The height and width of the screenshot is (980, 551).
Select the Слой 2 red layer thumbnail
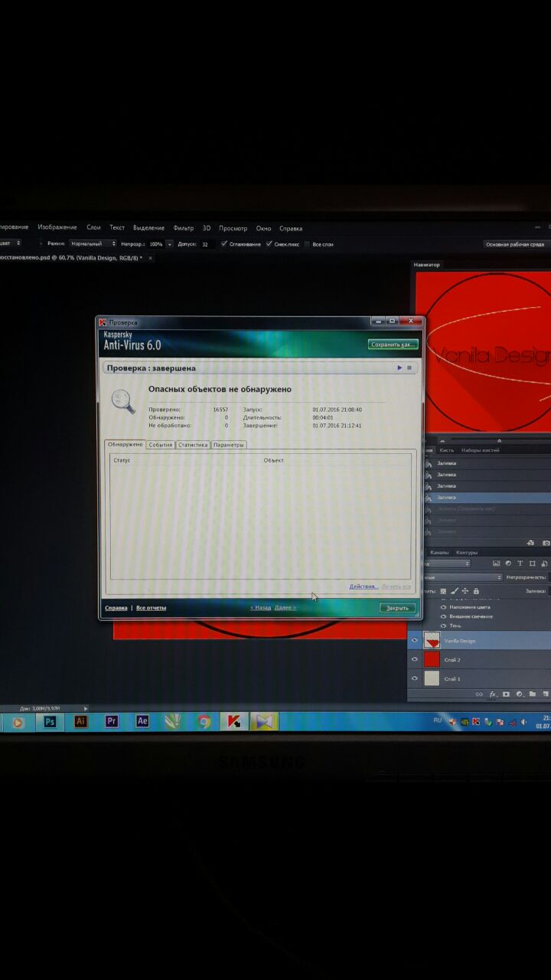432,659
